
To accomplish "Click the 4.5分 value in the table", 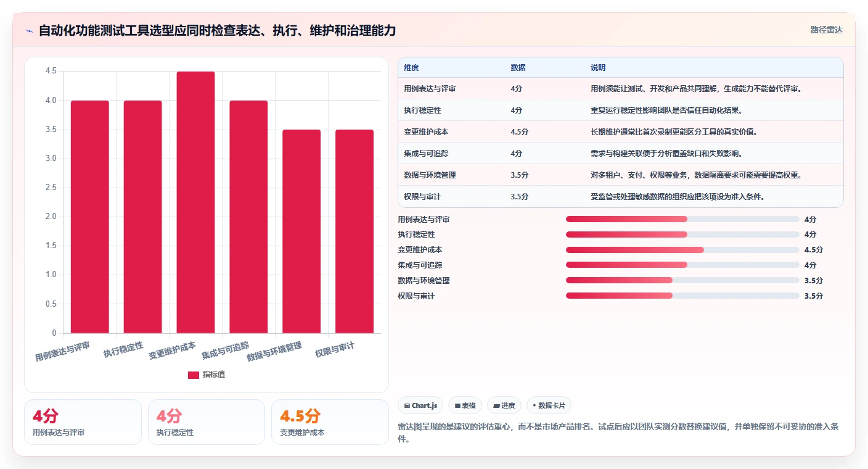I will pyautogui.click(x=519, y=132).
